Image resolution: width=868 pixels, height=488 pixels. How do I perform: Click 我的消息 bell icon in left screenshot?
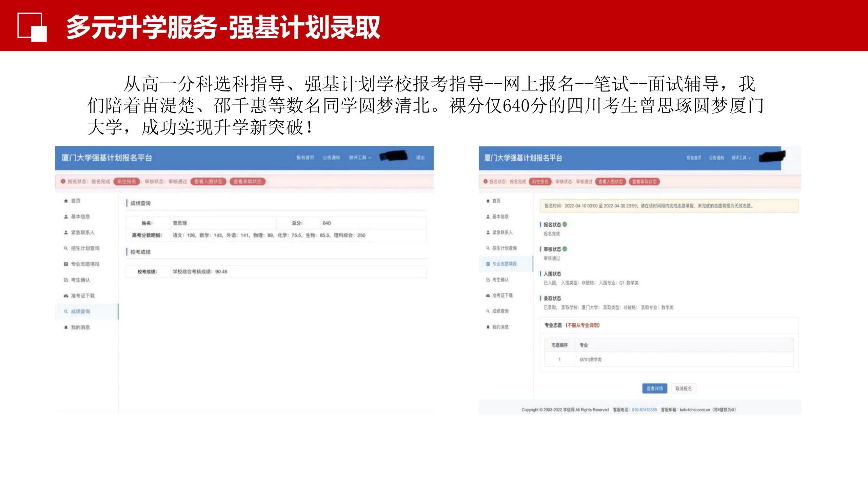click(66, 327)
